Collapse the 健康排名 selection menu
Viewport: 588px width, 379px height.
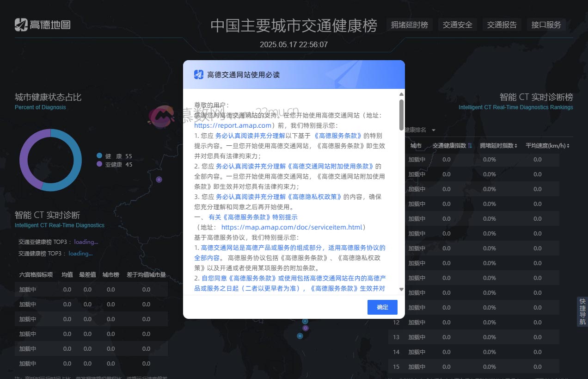click(x=433, y=130)
